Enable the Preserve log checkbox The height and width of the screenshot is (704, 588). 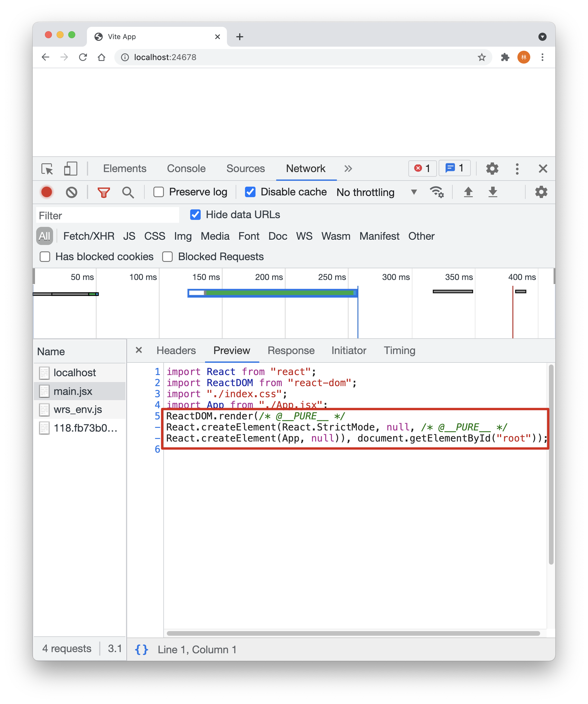[159, 192]
